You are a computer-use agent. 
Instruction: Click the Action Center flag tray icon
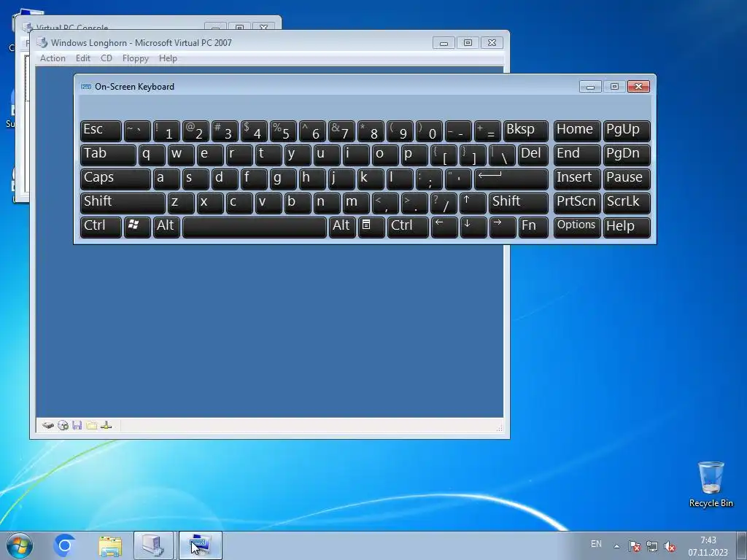point(634,546)
